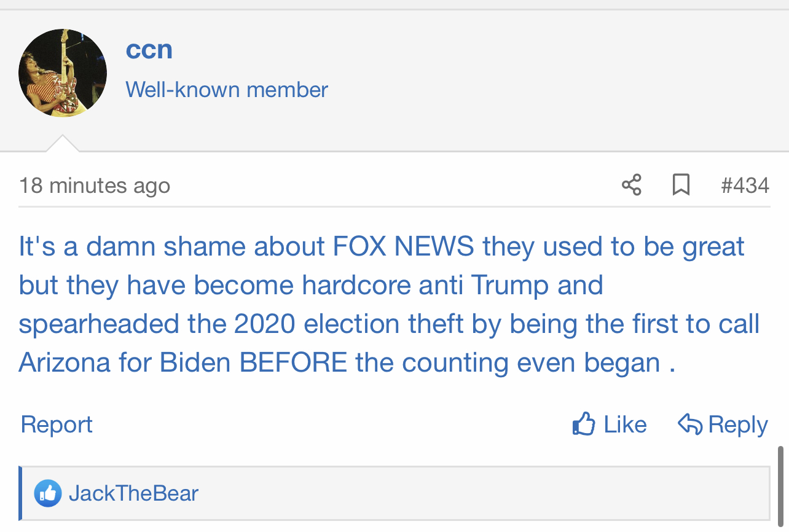Click the 18 minutes ago timestamp
This screenshot has width=789, height=532.
click(x=95, y=186)
